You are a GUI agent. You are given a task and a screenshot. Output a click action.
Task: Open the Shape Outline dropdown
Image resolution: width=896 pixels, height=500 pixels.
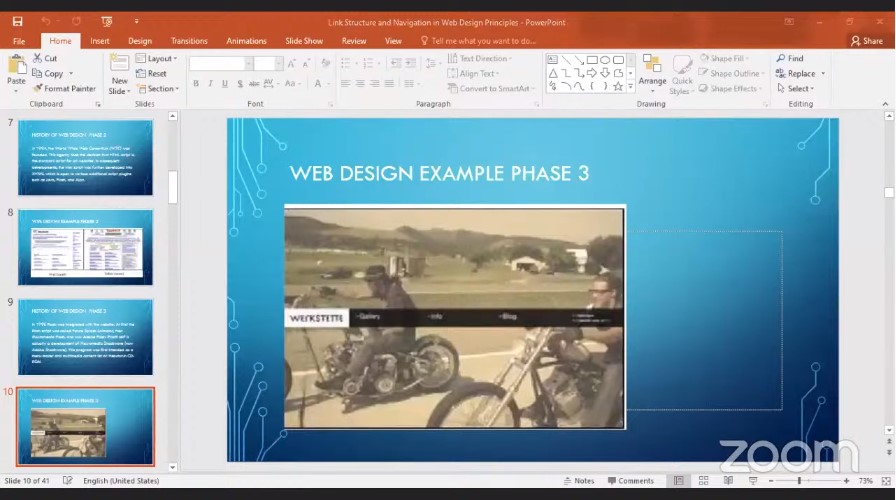click(732, 73)
